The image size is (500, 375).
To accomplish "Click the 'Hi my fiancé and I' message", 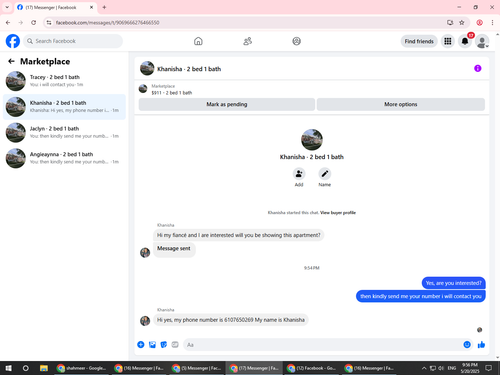I will point(238,235).
